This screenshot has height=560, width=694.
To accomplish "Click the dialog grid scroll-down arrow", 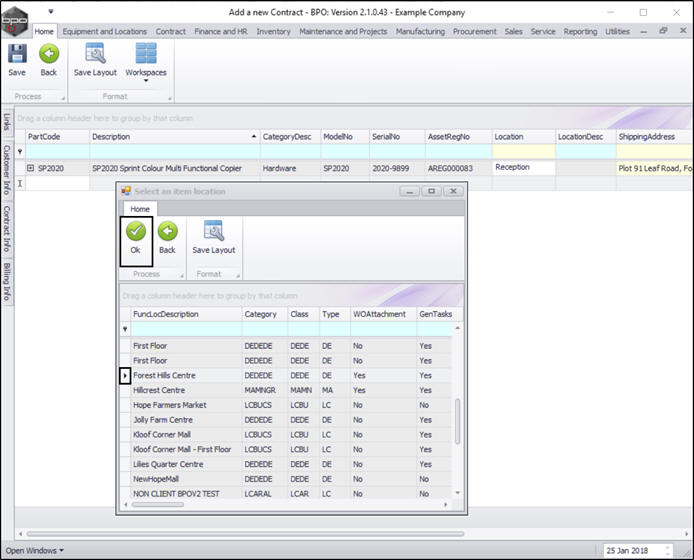I will 458,493.
